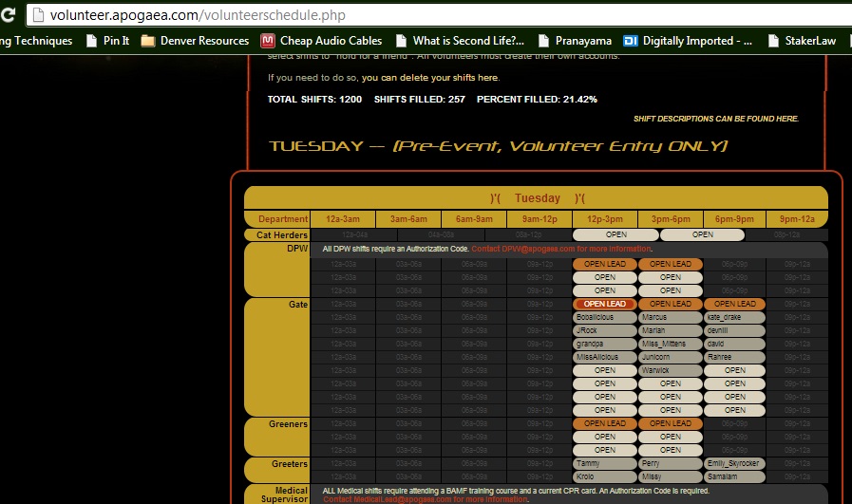
Task: Select Gate 6pm-9pm OPEN LEAD shift
Action: pos(734,304)
